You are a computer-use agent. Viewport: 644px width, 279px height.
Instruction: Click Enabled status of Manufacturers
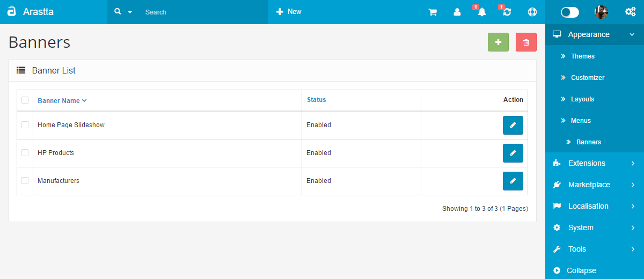pyautogui.click(x=319, y=181)
